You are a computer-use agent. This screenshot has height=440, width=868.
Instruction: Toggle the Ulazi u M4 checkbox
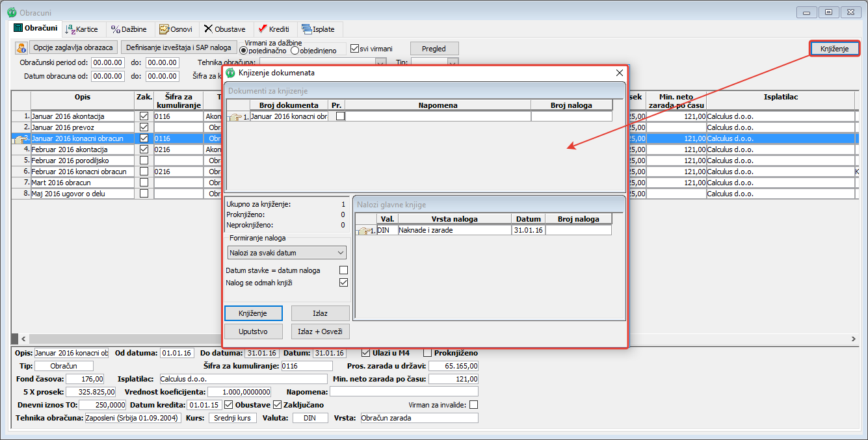pyautogui.click(x=366, y=353)
